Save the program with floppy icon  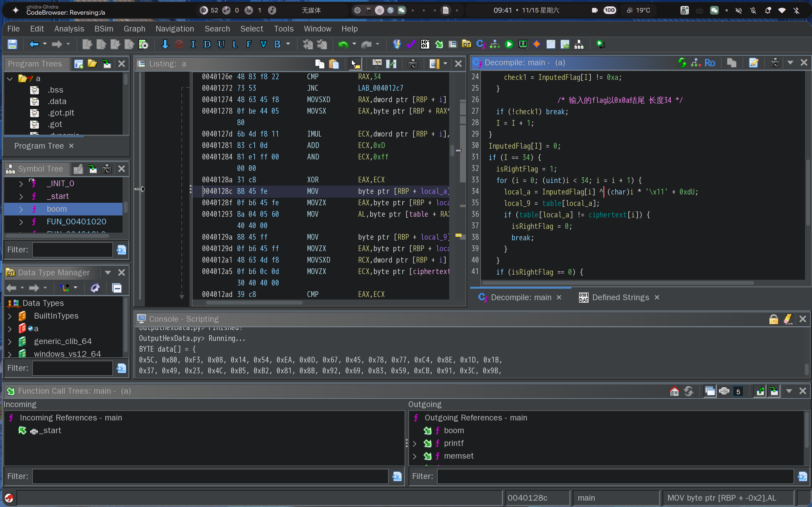tap(12, 44)
